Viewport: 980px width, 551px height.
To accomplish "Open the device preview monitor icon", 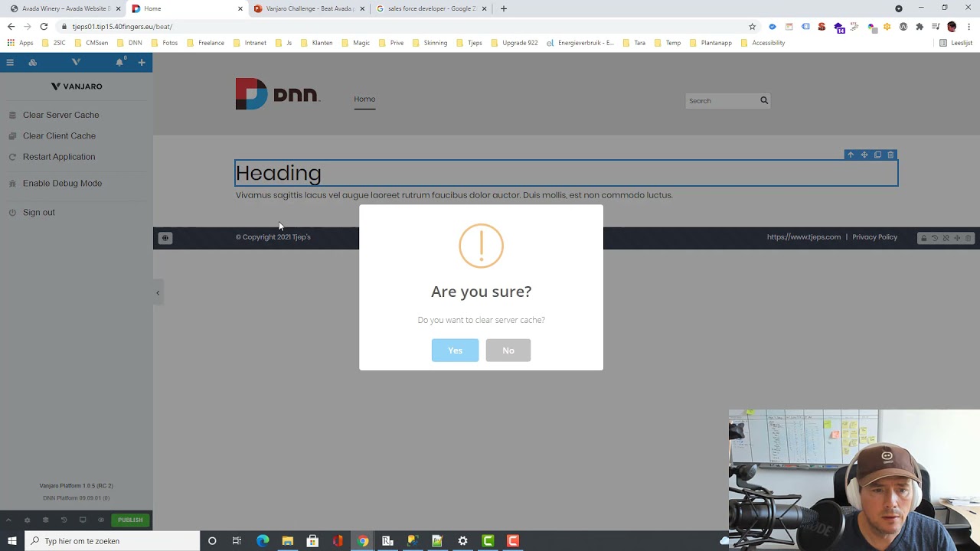I will tap(83, 520).
